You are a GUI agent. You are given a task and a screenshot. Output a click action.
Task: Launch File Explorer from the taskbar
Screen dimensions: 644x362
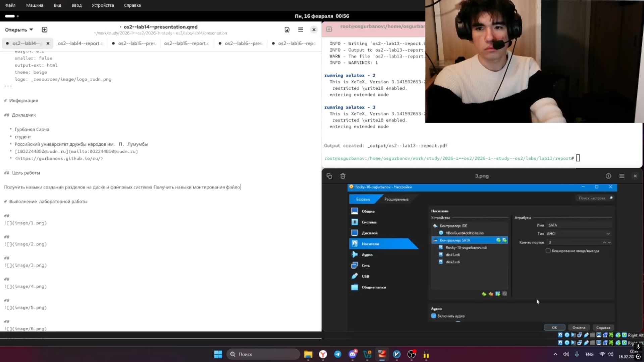[x=308, y=354]
